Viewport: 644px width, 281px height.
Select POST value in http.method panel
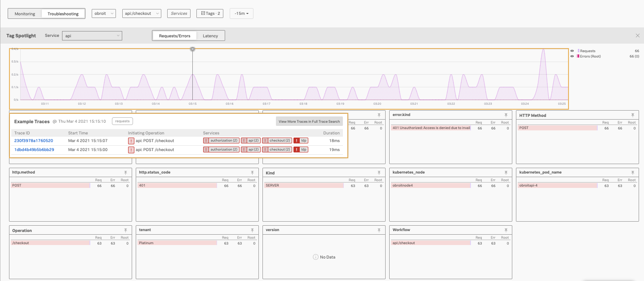point(51,185)
